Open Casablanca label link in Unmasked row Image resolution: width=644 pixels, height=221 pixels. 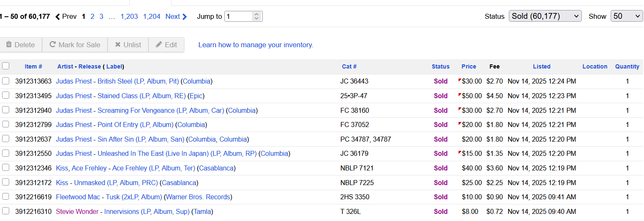coord(179,183)
